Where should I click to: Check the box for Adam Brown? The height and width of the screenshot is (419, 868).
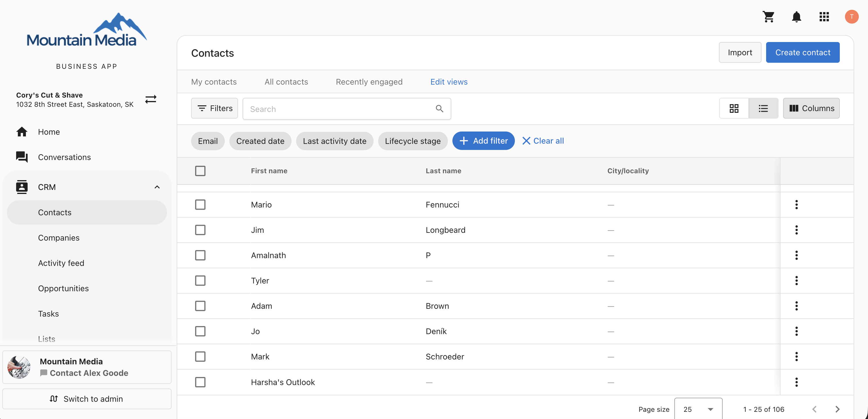[200, 306]
